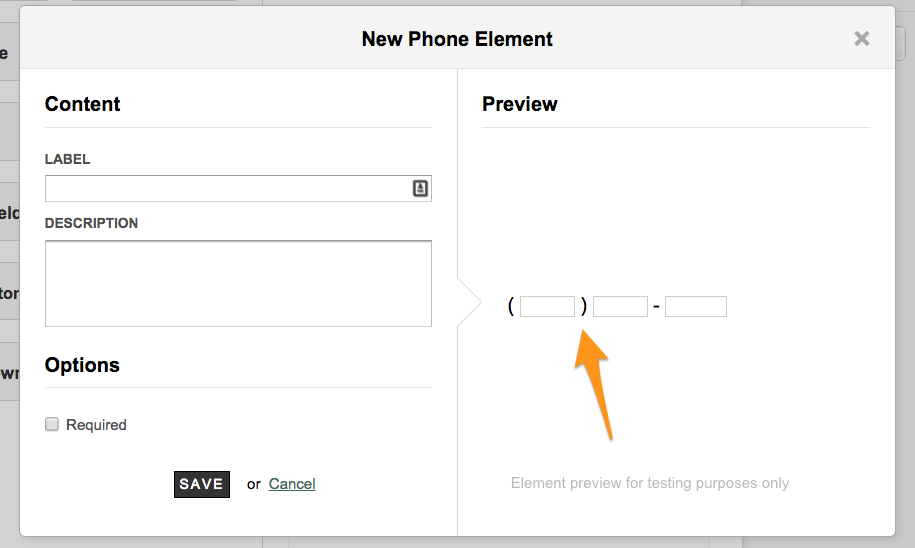Viewport: 915px width, 548px height.
Task: Click the Content section heading
Action: [x=82, y=104]
